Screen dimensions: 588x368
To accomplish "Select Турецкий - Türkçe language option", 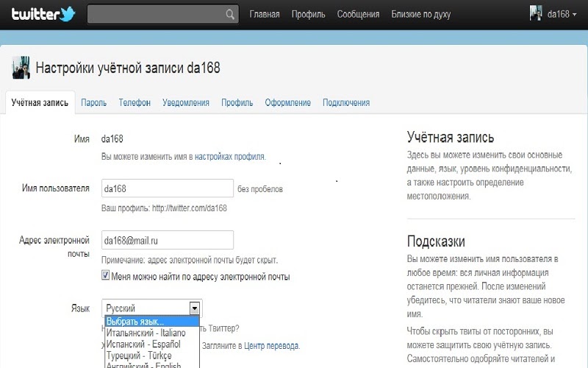I will pyautogui.click(x=152, y=355).
